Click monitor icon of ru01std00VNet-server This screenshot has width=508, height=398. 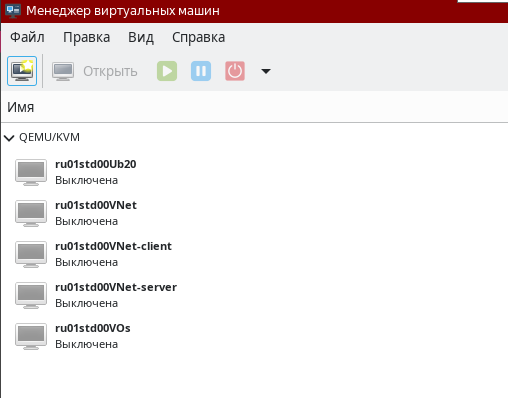click(31, 295)
